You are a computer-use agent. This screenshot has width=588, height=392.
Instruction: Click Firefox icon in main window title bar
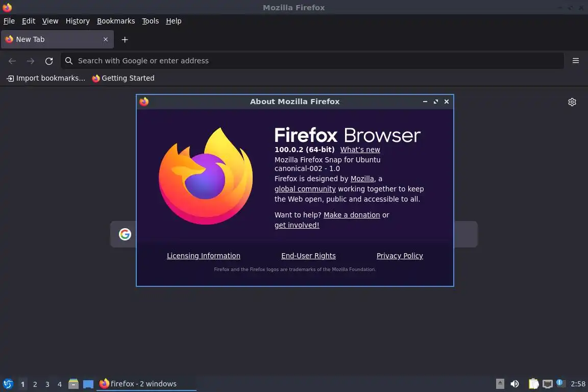(x=7, y=8)
